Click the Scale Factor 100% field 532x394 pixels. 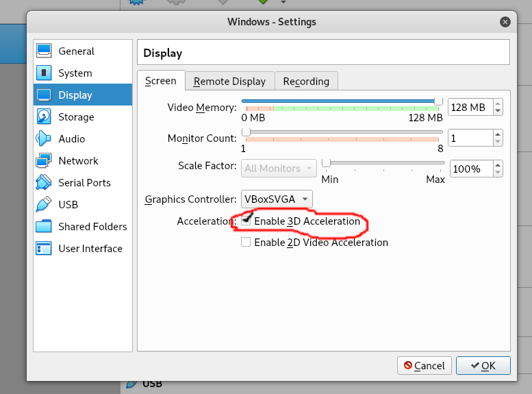pyautogui.click(x=471, y=169)
